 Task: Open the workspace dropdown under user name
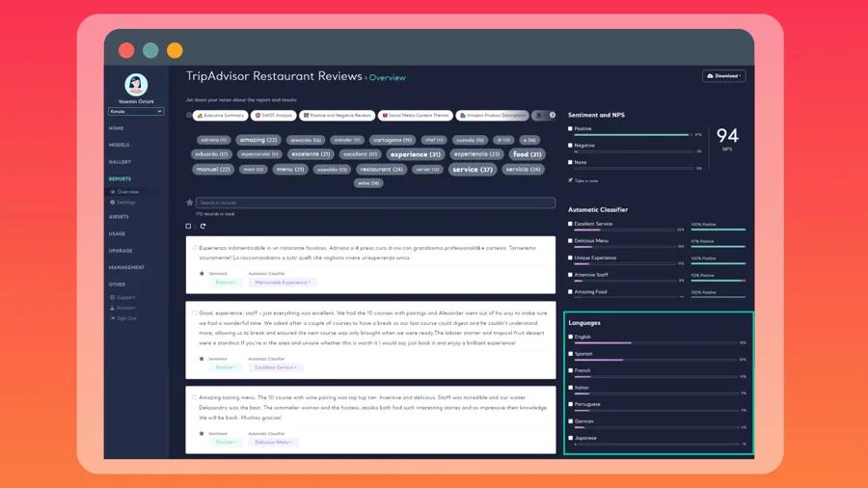tap(136, 111)
